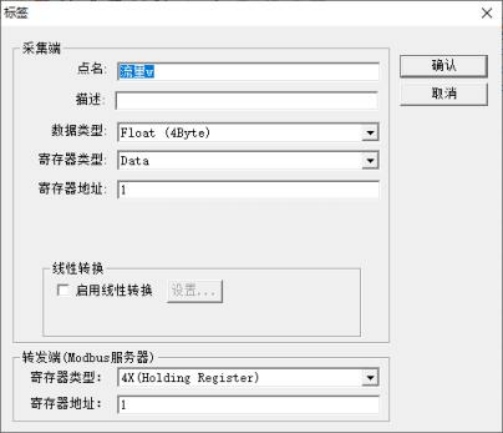Expand the 数据类型 dropdown arrow
503x433 pixels.
point(370,133)
